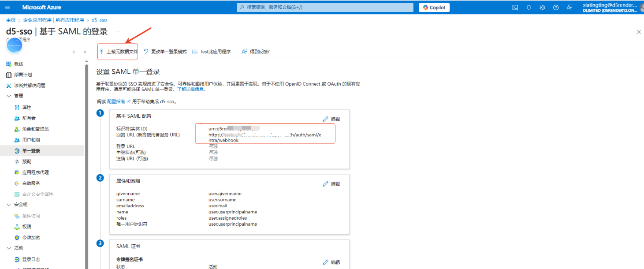Open the ellipsis menu beside the page title
The height and width of the screenshot is (269, 644).
click(118, 32)
